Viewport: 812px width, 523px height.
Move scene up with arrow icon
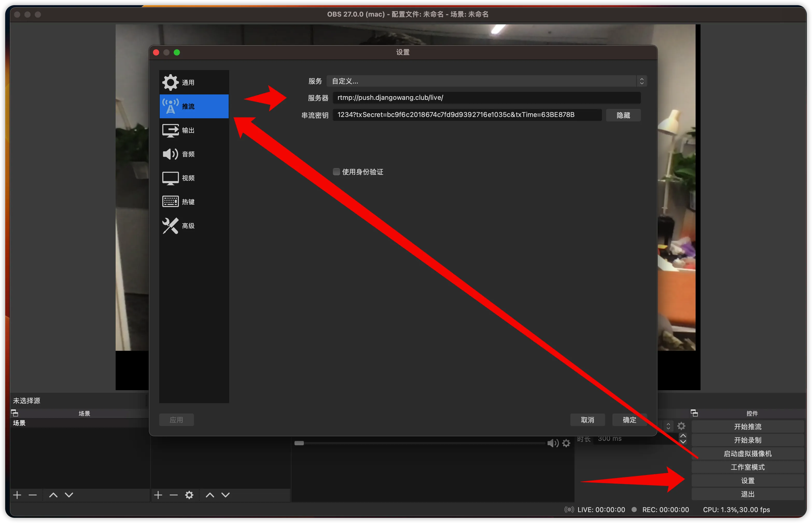pyautogui.click(x=53, y=495)
